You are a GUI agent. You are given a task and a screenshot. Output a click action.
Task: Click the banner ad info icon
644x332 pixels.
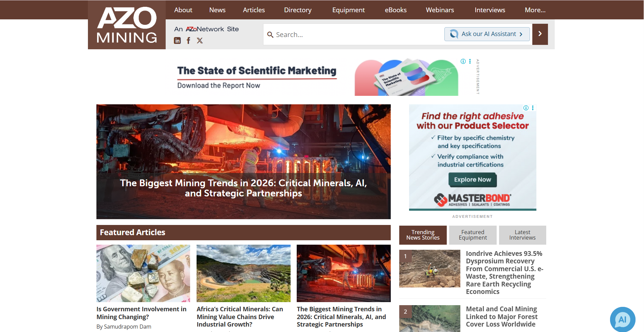[463, 62]
